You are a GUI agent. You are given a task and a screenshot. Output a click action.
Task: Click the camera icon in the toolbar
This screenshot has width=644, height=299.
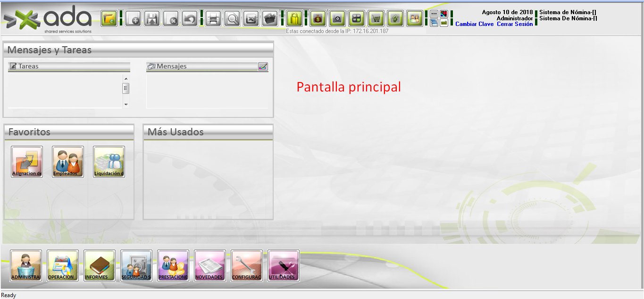[337, 19]
